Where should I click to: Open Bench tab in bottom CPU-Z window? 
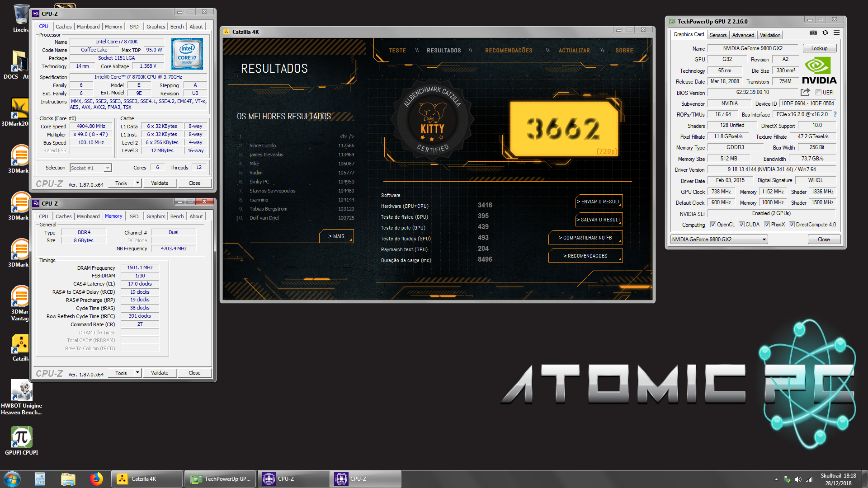click(177, 216)
